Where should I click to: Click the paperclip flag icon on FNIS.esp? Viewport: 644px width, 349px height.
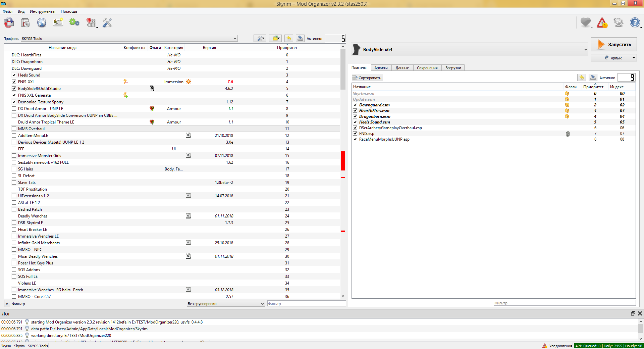[568, 134]
